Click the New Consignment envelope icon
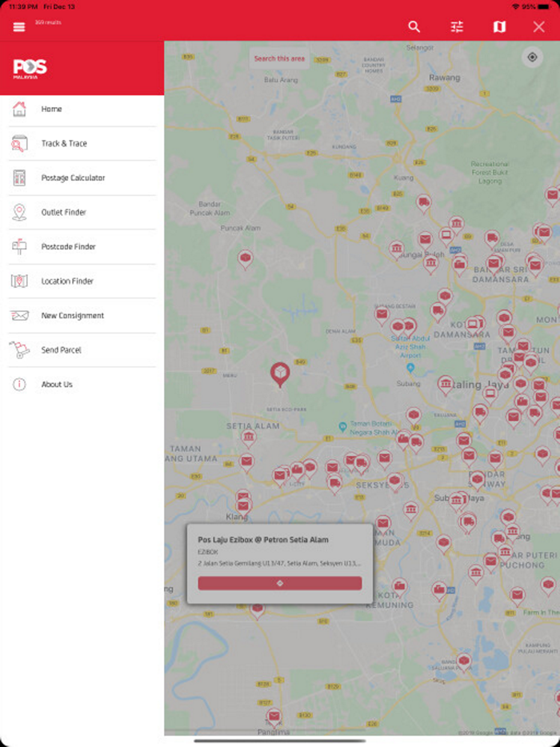 (19, 315)
